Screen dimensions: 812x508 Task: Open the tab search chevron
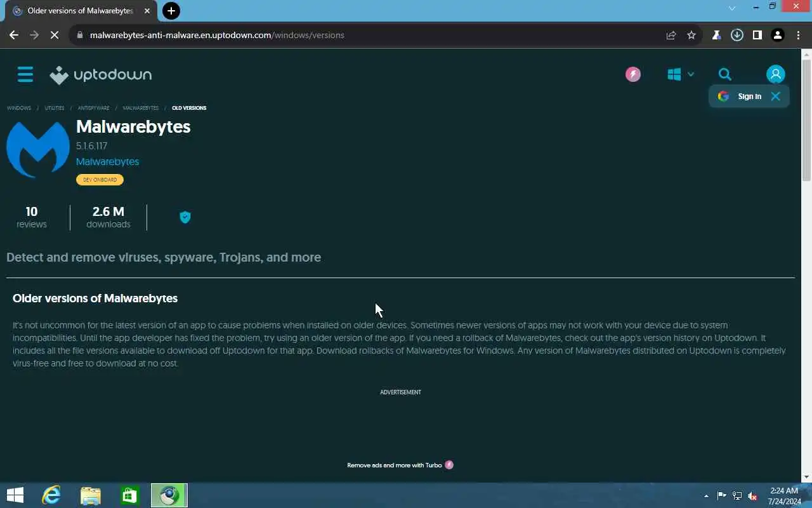tap(732, 8)
